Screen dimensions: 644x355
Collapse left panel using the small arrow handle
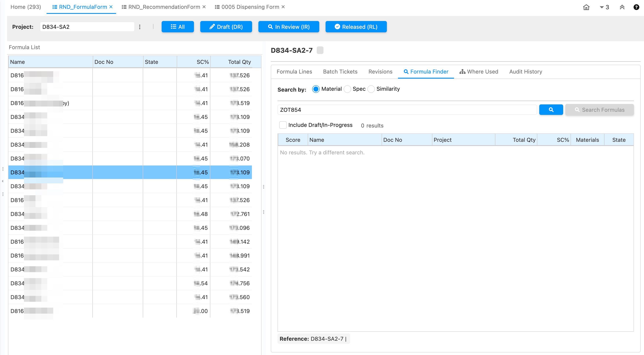coord(3,181)
